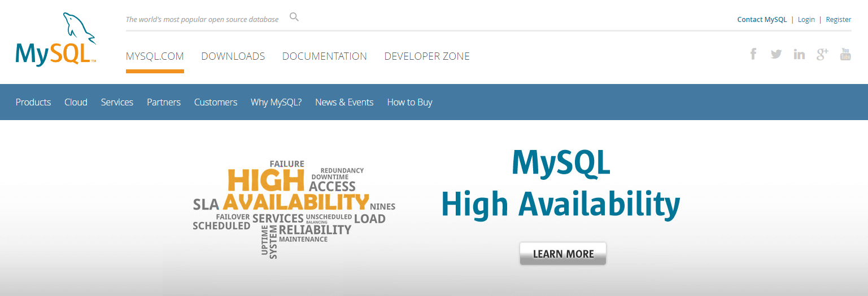Open the Twitter bird icon
This screenshot has height=296, width=868.
tap(776, 54)
